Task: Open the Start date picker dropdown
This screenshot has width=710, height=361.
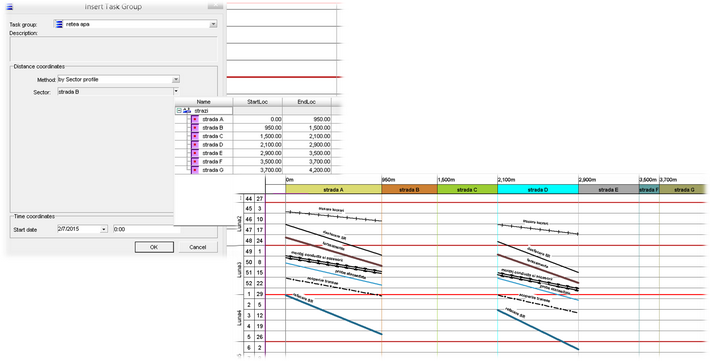Action: [x=104, y=229]
